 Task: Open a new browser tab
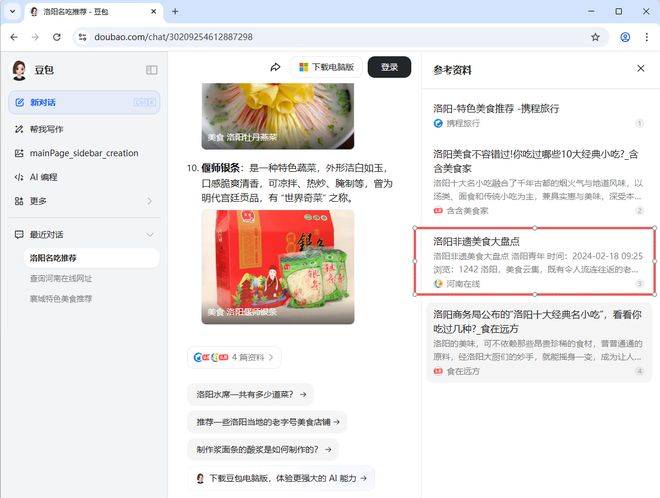coord(175,11)
